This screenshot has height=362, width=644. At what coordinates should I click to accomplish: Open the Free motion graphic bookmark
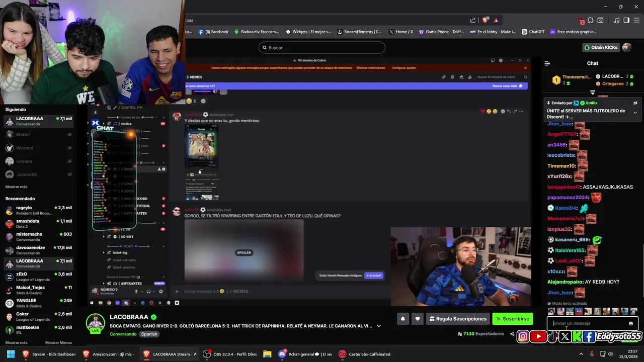pos(573,32)
